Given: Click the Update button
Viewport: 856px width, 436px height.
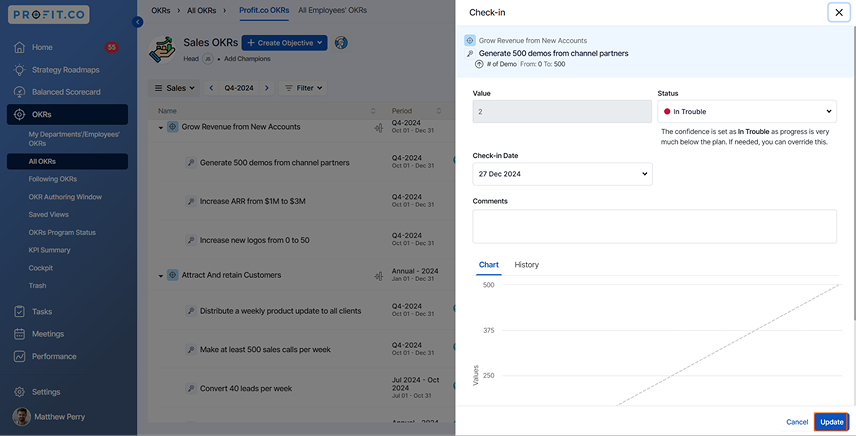Looking at the screenshot, I should click(x=831, y=422).
